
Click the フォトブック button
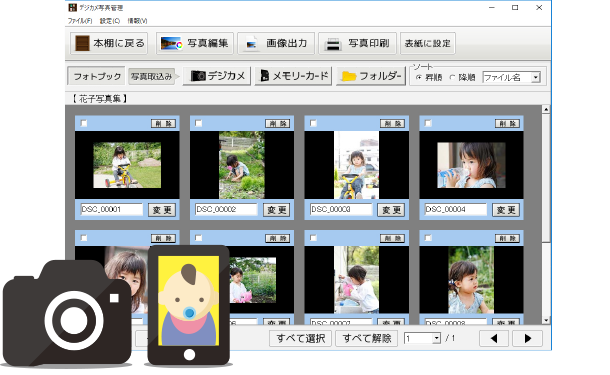click(96, 76)
